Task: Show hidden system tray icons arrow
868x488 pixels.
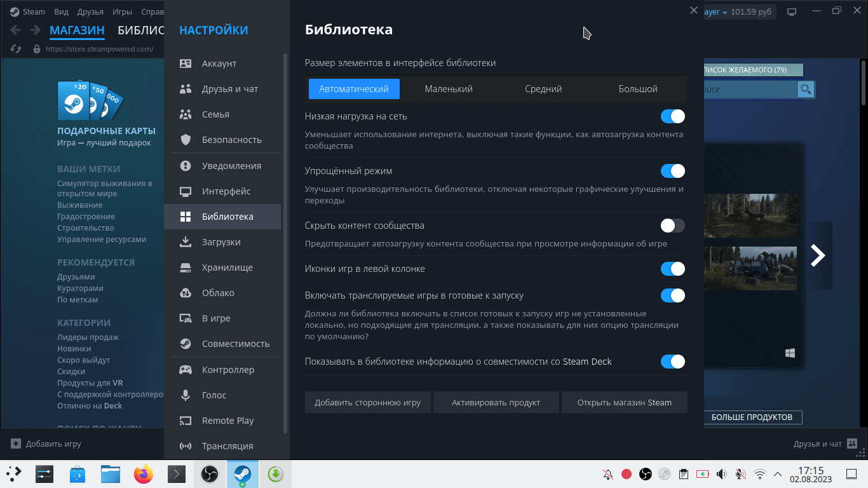Action: tap(778, 474)
